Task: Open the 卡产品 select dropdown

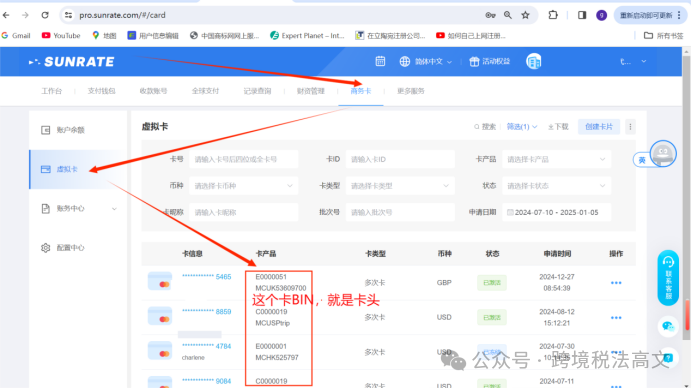Action: [557, 159]
